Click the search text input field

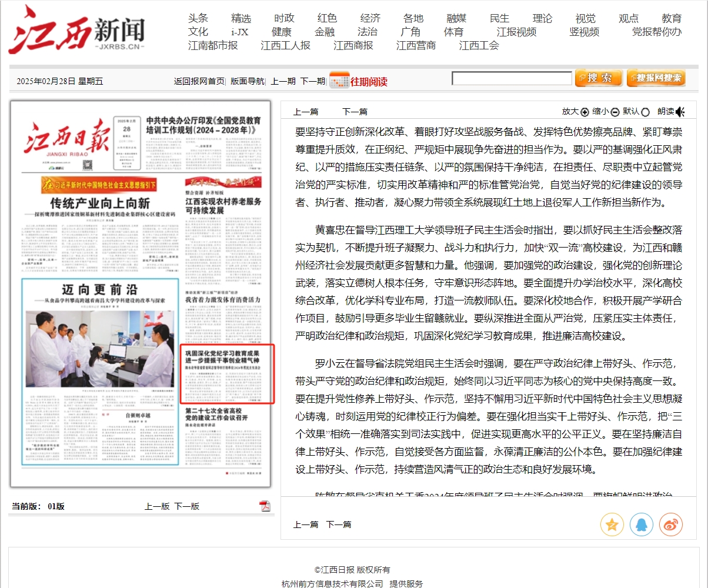point(511,78)
